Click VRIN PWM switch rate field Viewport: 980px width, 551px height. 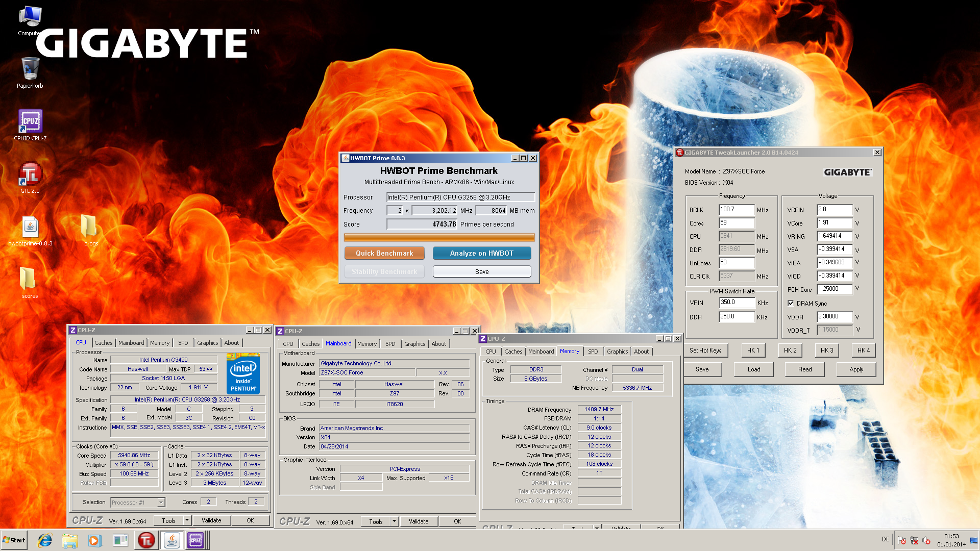737,303
